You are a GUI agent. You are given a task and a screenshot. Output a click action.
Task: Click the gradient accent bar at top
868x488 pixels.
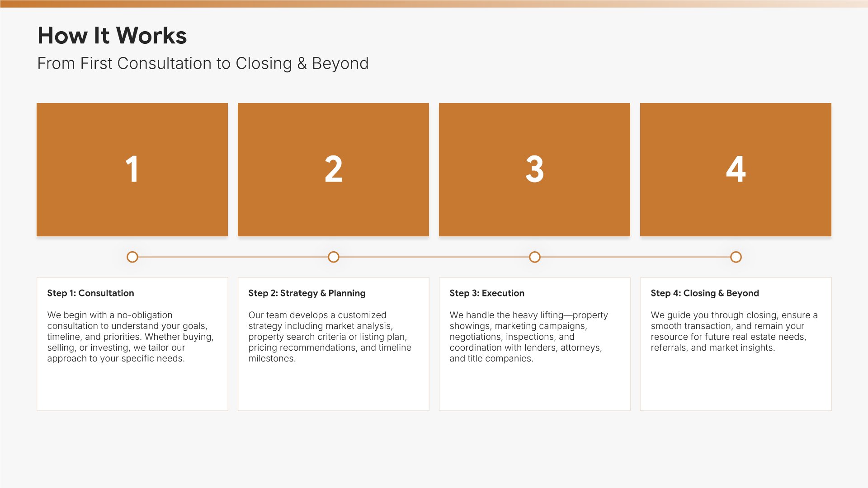(434, 4)
